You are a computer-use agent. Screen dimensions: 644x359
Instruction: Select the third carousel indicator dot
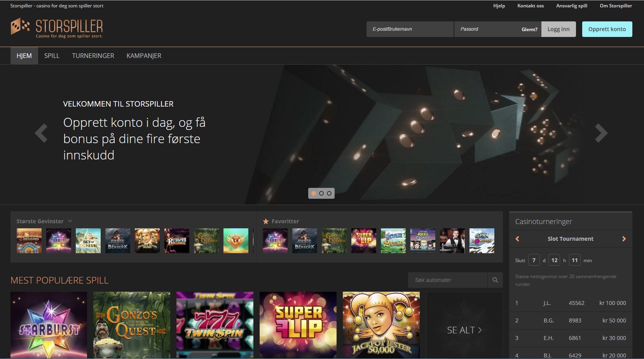329,193
